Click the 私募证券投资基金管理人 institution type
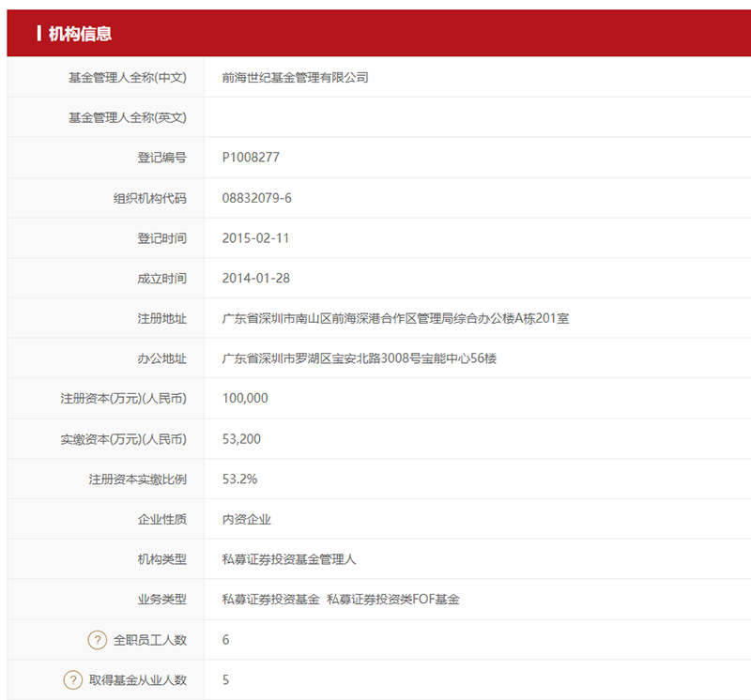 click(x=289, y=559)
